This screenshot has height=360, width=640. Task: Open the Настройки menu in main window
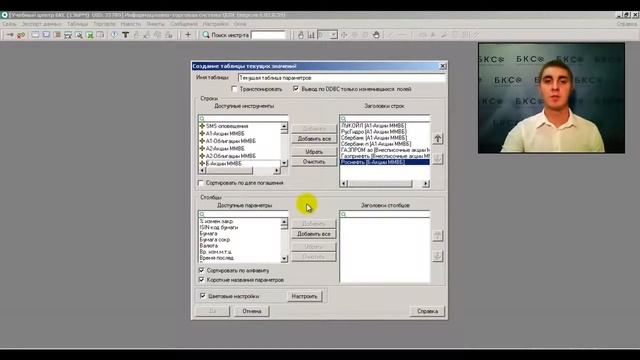pos(216,24)
